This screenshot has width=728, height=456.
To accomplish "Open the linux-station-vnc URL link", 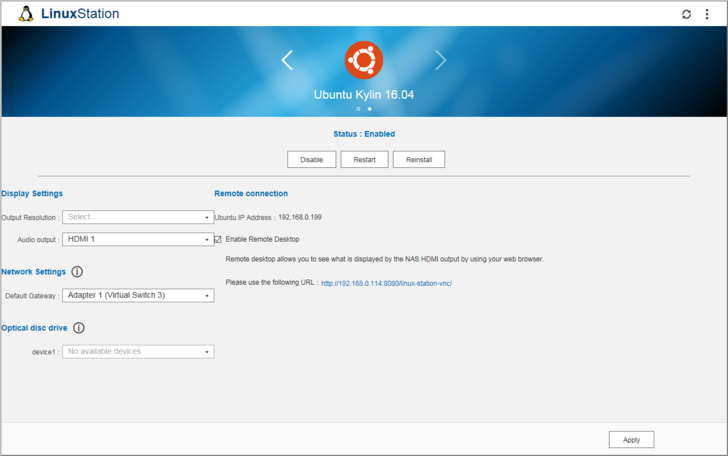I will tap(386, 283).
